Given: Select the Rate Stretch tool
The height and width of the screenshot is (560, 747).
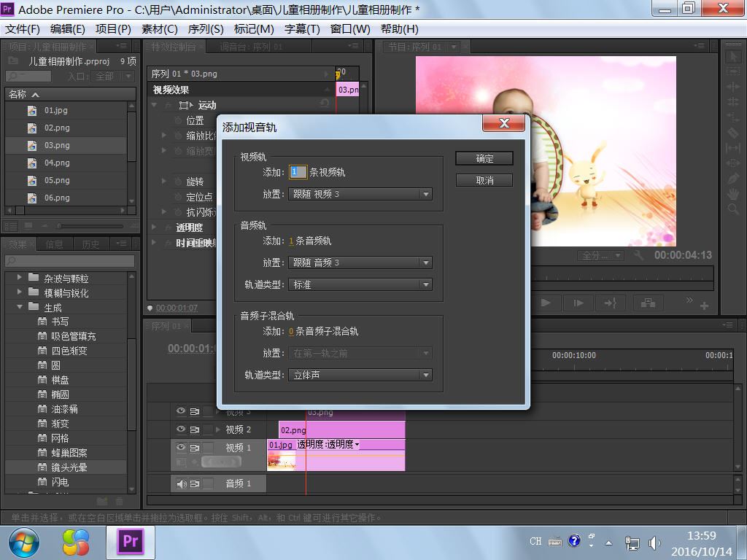Looking at the screenshot, I should 732,117.
